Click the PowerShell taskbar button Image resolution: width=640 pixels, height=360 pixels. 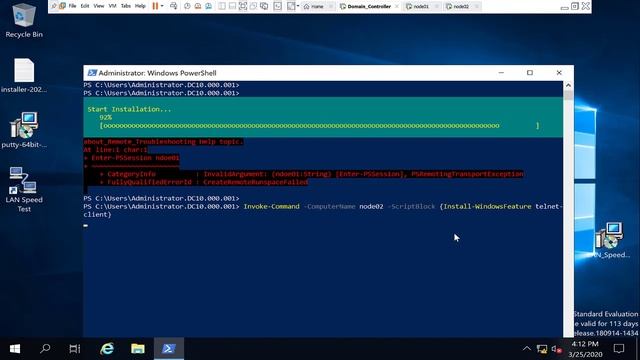click(169, 349)
